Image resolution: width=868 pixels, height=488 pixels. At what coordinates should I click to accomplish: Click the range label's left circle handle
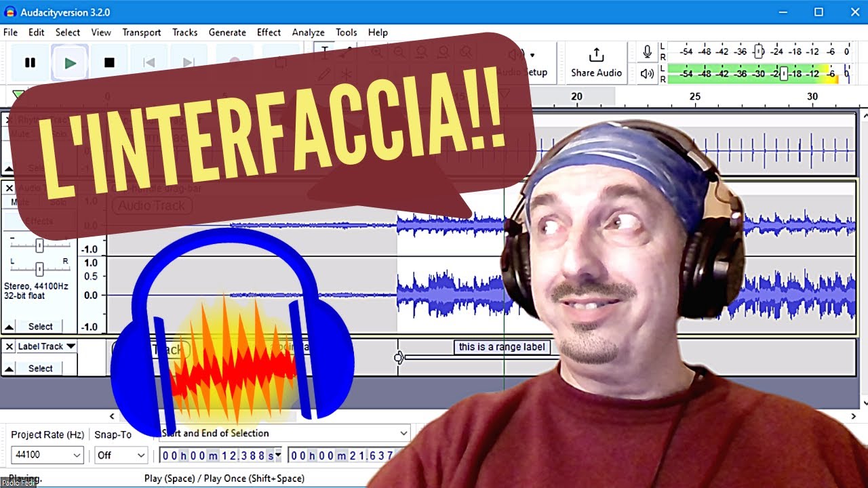pyautogui.click(x=399, y=357)
